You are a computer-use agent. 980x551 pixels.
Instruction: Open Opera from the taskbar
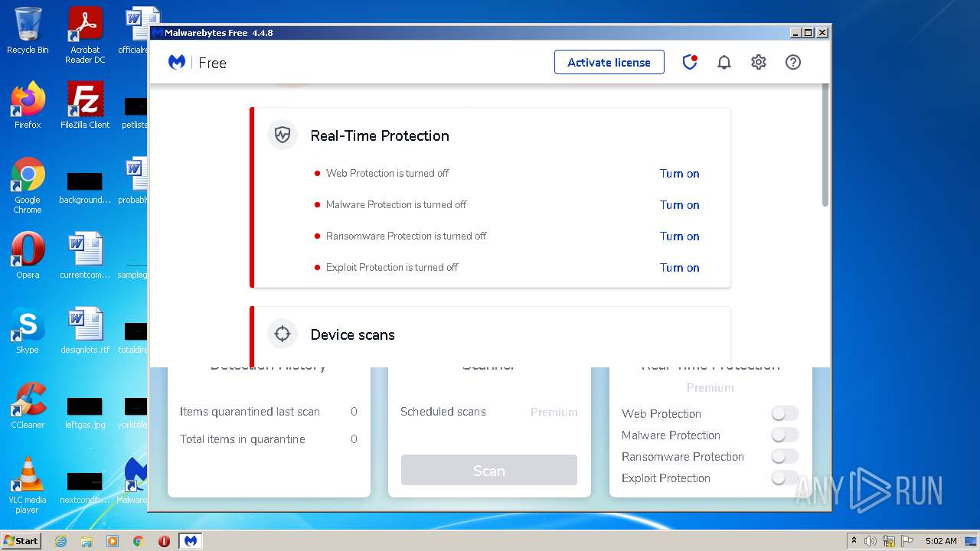(164, 541)
